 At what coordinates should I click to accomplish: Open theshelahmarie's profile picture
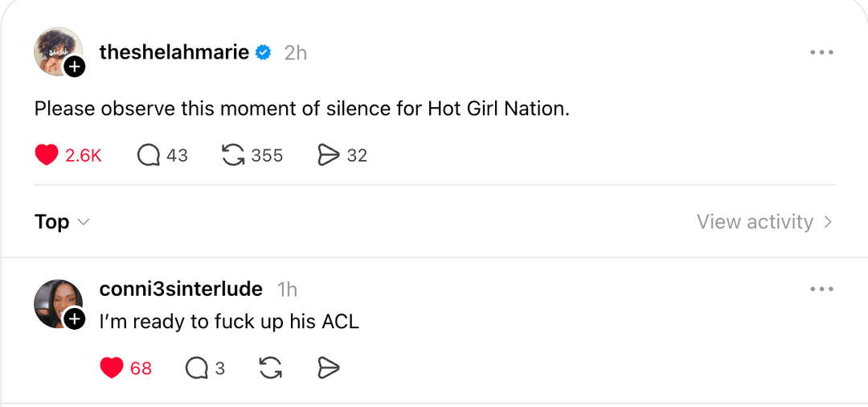(55, 50)
